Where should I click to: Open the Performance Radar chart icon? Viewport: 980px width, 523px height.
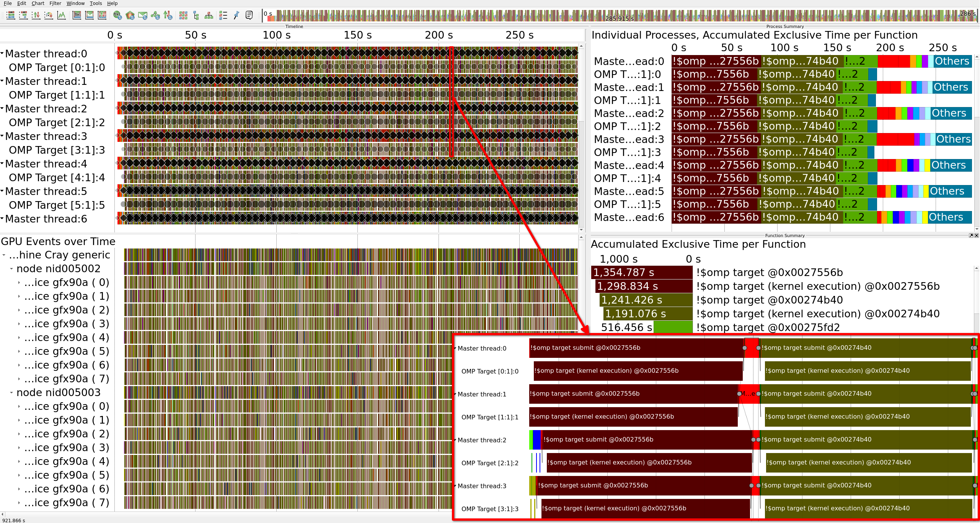(x=49, y=15)
